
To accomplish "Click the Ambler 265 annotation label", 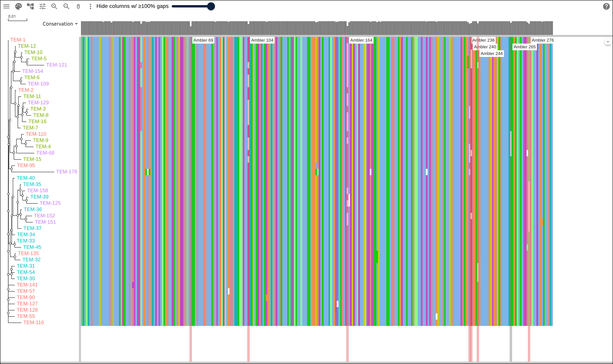I will tap(524, 47).
